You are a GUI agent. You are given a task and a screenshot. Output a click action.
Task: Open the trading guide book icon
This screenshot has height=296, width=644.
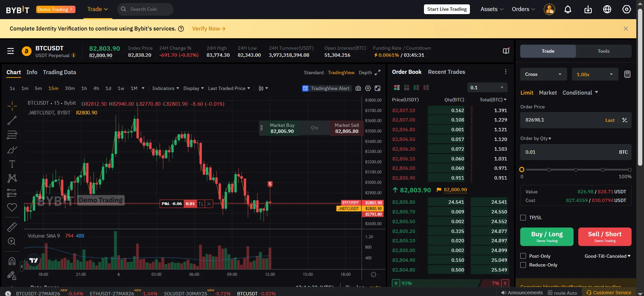(506, 51)
